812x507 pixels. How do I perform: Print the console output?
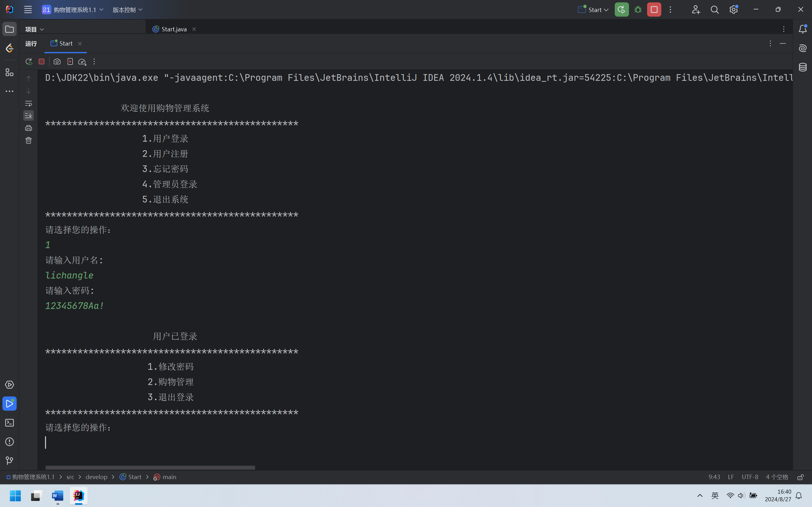coord(29,128)
